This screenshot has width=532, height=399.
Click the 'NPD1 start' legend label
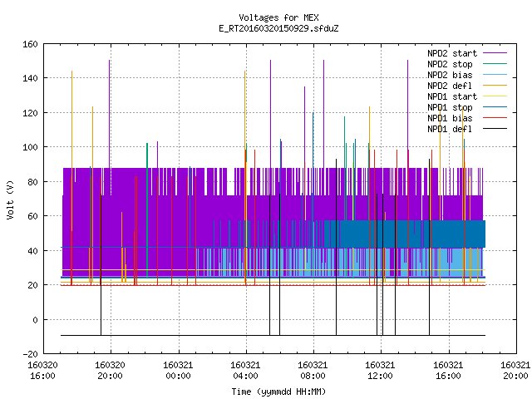pos(452,96)
